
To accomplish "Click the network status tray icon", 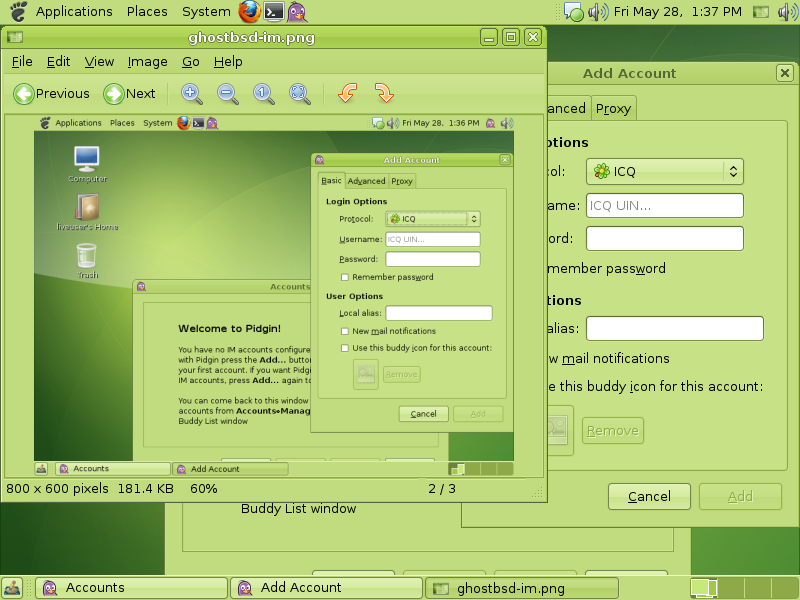I will (574, 12).
